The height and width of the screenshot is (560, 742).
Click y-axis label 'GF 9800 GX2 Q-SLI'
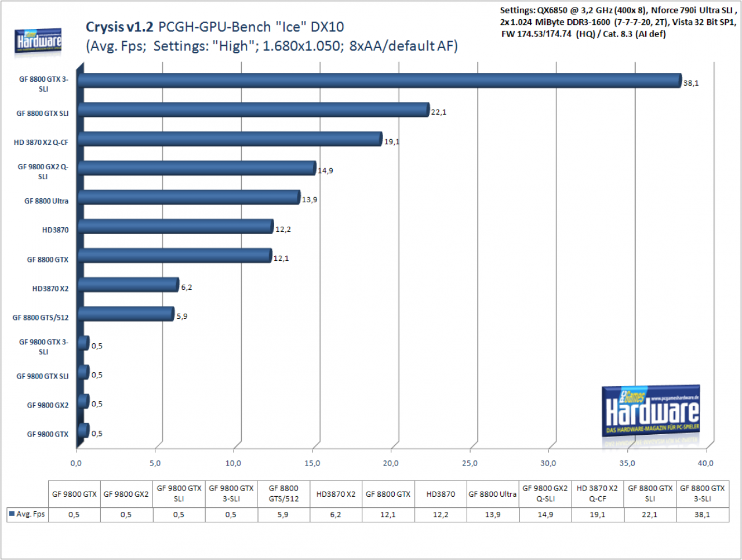point(43,172)
